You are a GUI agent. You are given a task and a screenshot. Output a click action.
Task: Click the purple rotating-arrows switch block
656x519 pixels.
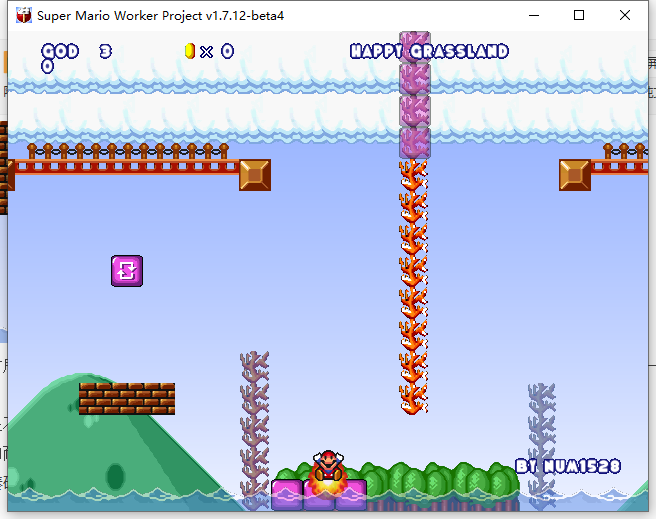127,270
